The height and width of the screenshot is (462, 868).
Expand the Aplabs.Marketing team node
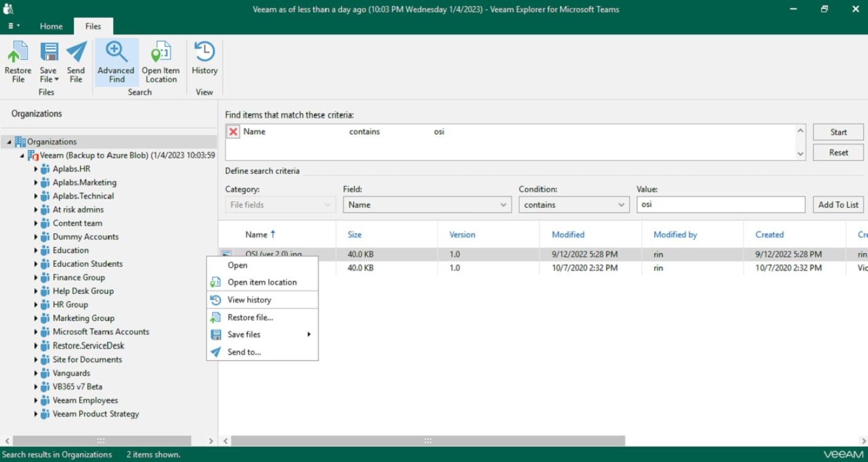[36, 182]
